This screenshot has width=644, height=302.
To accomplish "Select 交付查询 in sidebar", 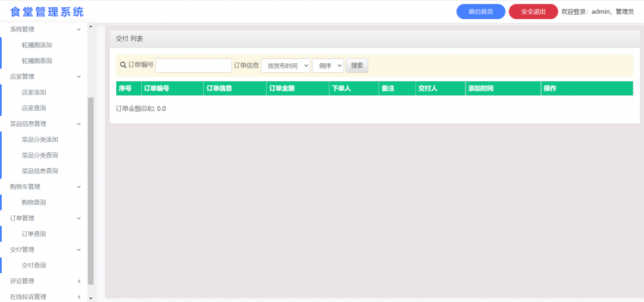I will point(34,265).
